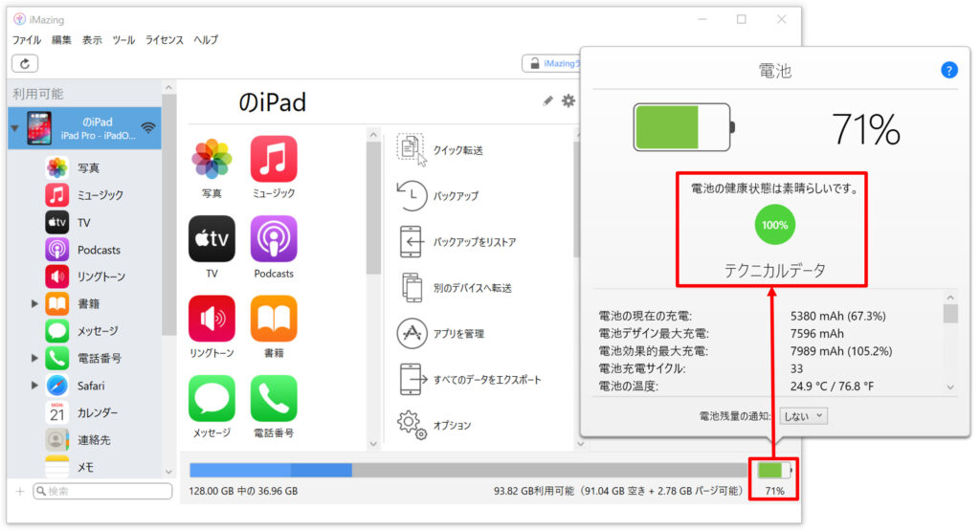Select the iPad device row in sidebar
Screen dimensions: 980x531
84,128
